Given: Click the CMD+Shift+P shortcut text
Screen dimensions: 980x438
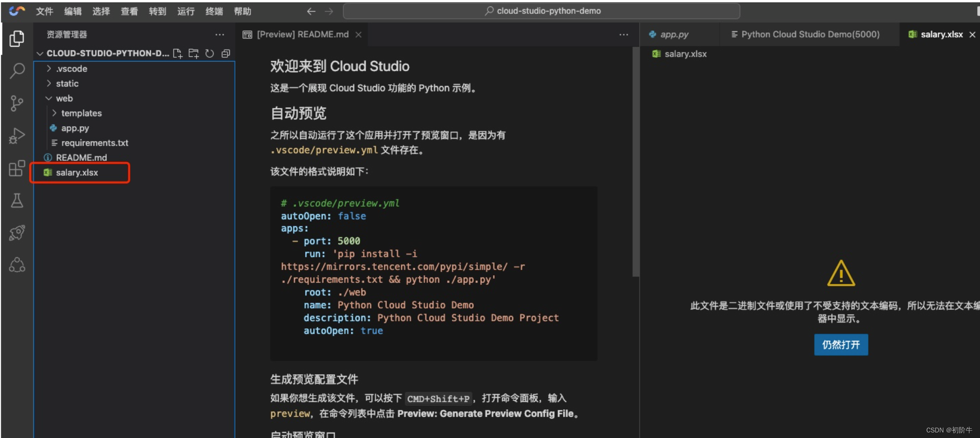Looking at the screenshot, I should pos(438,399).
